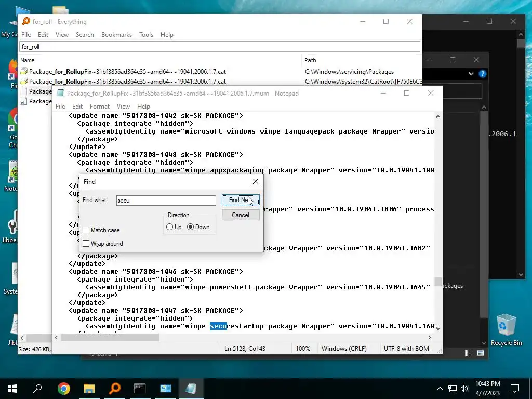
Task: Open Everything Search menu
Action: pyautogui.click(x=85, y=35)
